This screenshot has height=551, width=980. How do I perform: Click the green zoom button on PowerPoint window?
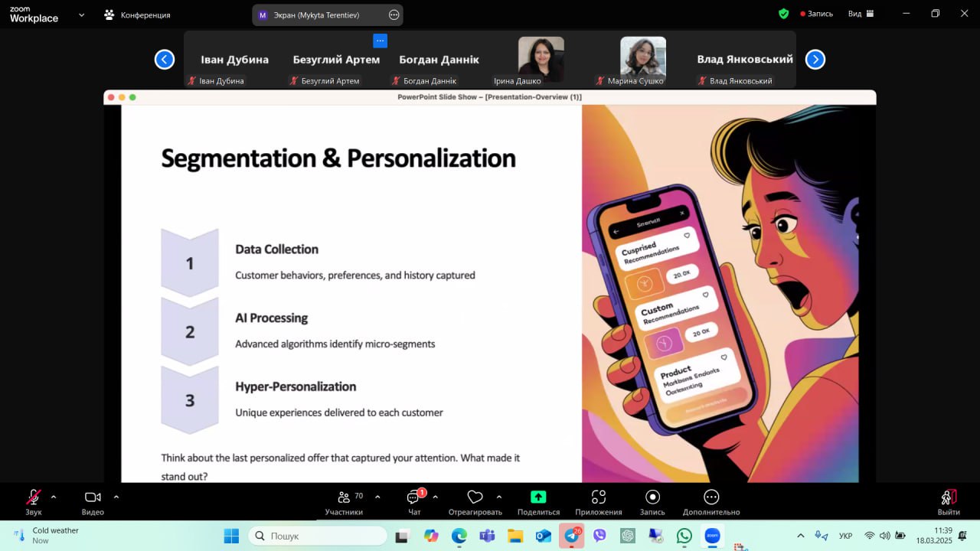pyautogui.click(x=132, y=97)
